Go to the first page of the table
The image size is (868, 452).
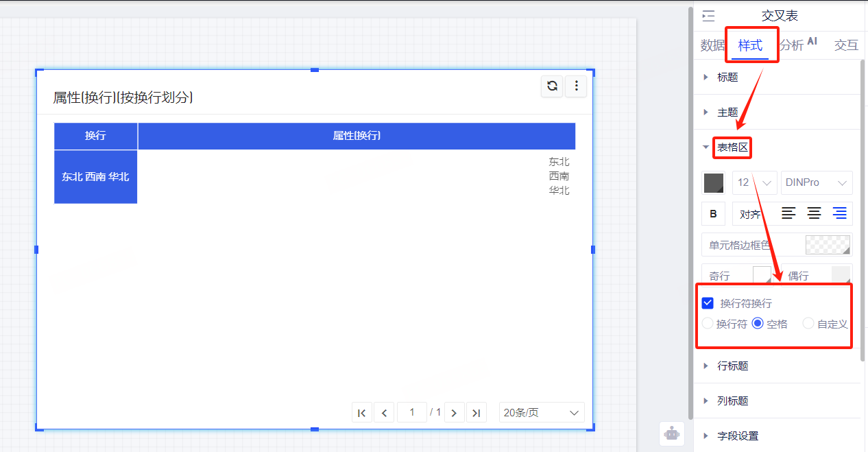tap(362, 412)
